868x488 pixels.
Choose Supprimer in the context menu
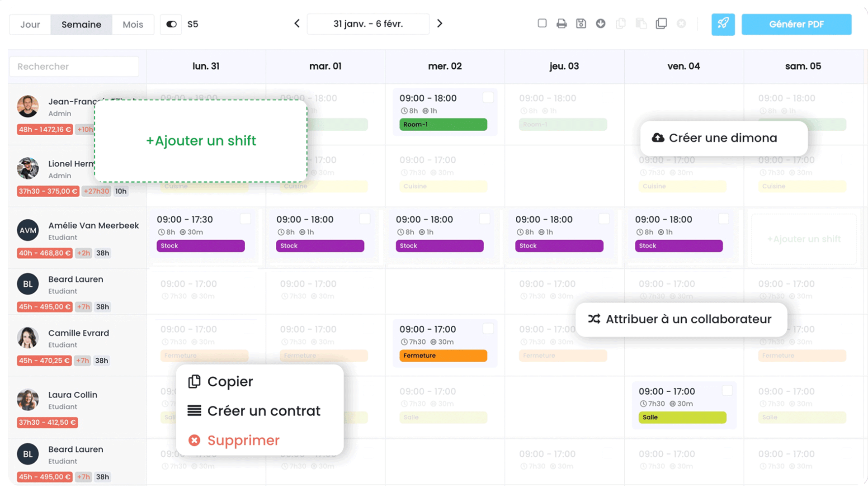click(x=243, y=440)
